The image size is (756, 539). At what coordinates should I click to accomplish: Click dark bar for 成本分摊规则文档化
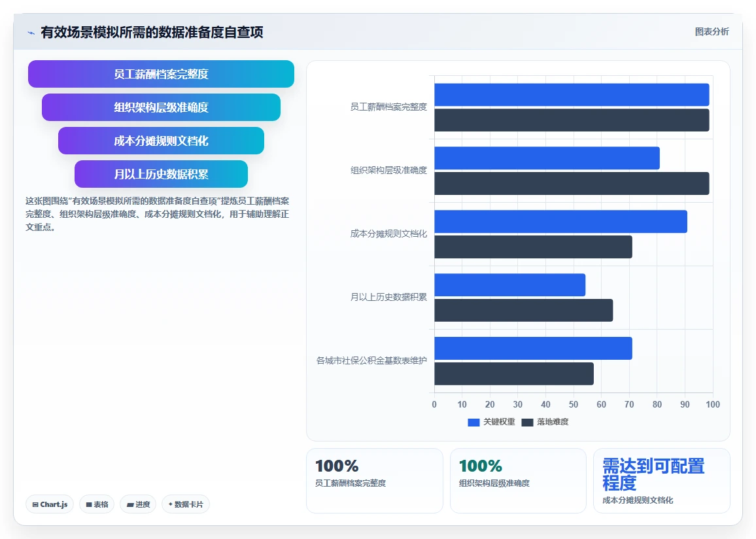pos(533,247)
